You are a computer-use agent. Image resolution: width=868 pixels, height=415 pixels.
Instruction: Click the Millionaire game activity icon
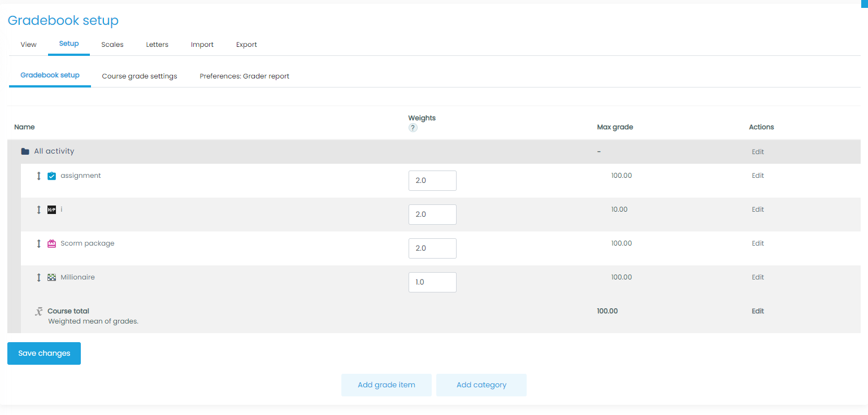click(x=52, y=278)
